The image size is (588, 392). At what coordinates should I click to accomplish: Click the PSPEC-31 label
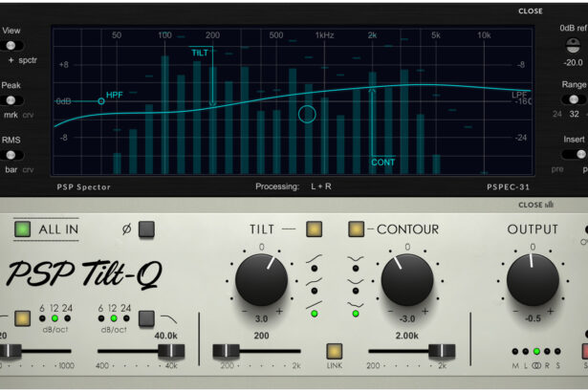(x=508, y=187)
